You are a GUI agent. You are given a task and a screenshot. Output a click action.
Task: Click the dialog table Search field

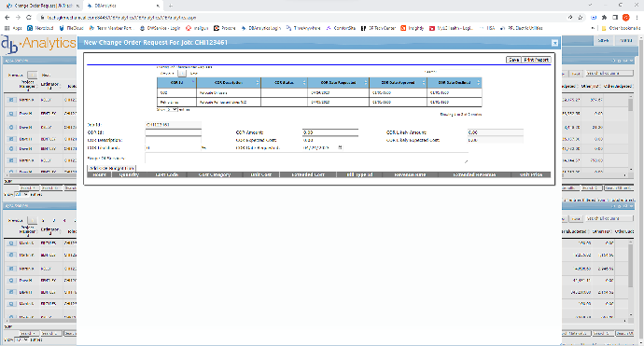point(459,72)
